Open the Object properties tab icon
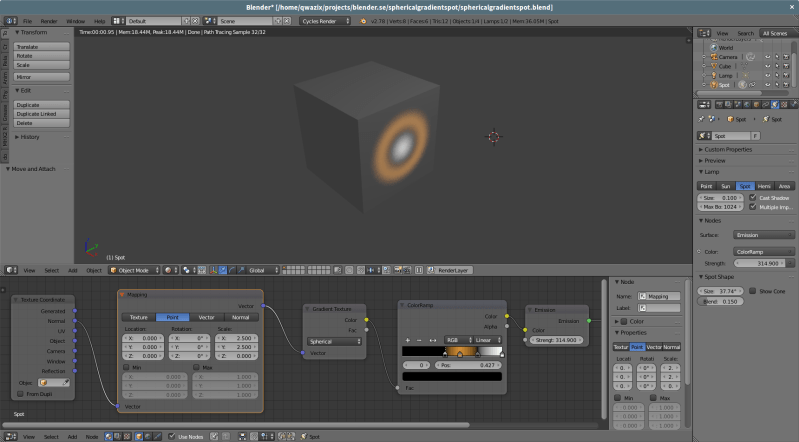 click(756, 105)
